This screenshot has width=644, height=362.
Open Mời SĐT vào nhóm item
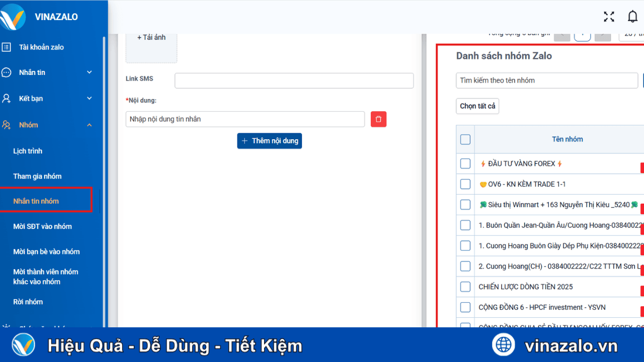(x=42, y=226)
